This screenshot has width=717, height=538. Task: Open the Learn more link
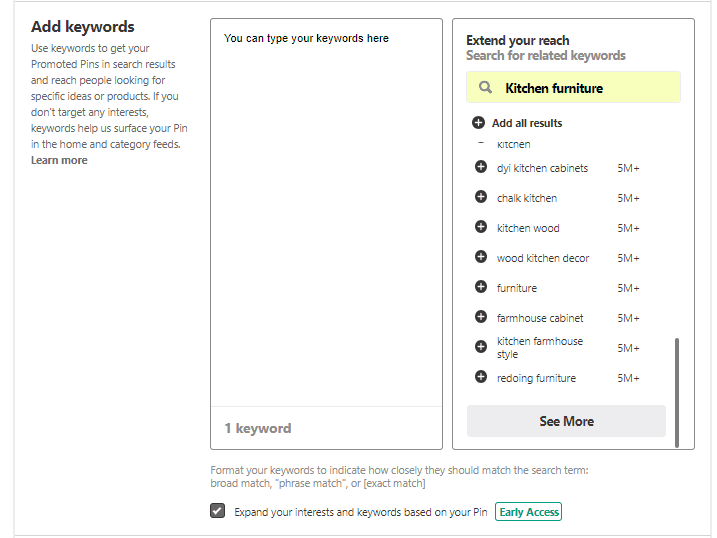[59, 160]
